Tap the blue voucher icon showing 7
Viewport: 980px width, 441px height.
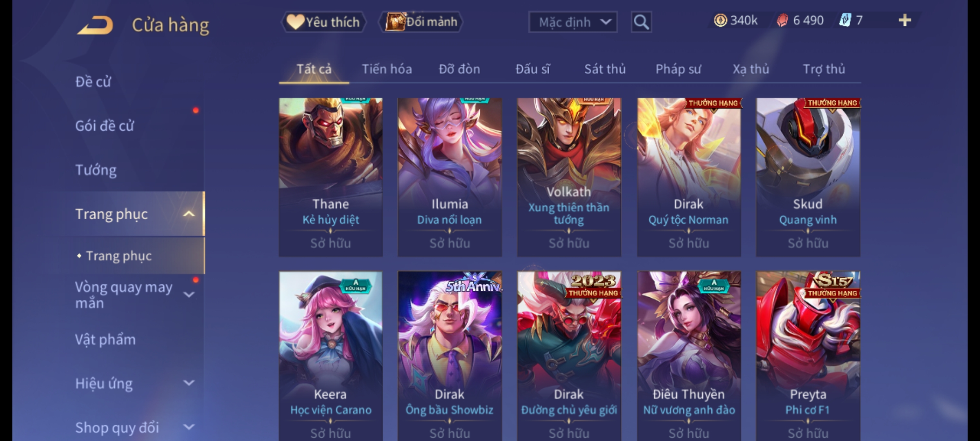[844, 20]
